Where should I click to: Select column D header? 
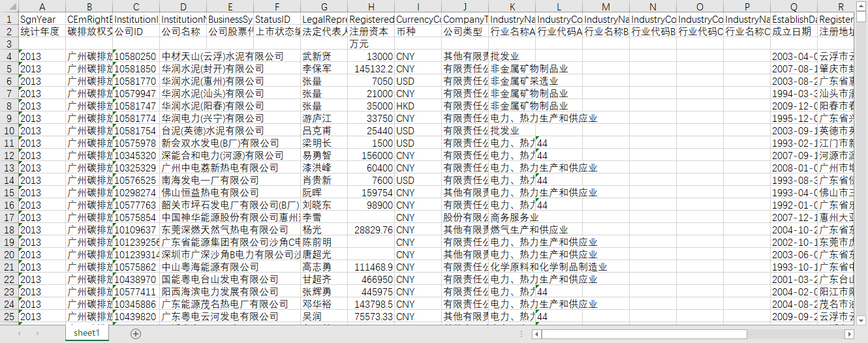(x=183, y=6)
